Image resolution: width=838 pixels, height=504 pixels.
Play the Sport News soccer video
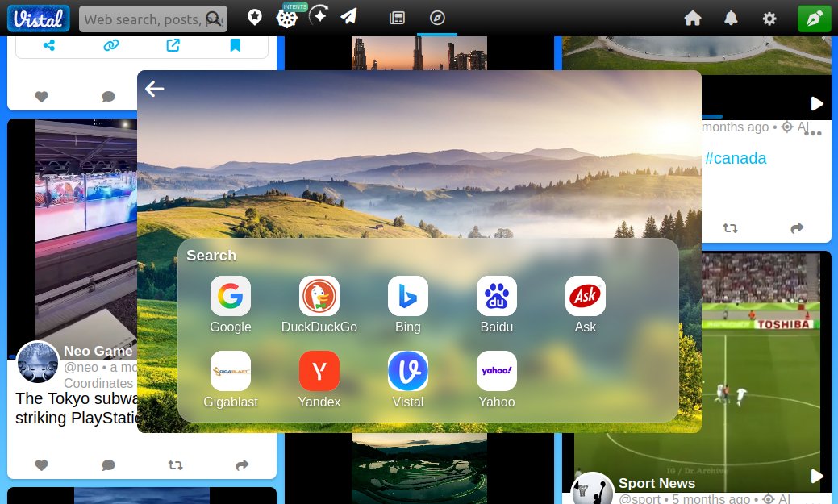point(816,476)
